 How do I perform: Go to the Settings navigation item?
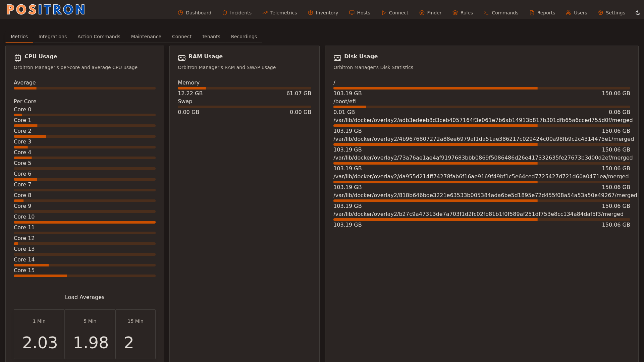pyautogui.click(x=612, y=13)
